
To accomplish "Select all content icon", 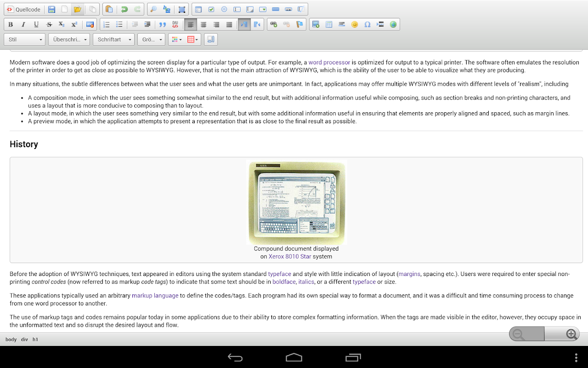I will (x=182, y=9).
